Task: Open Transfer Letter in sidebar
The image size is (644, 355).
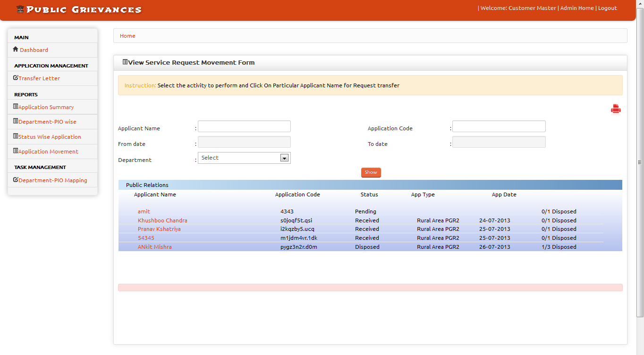Action: (x=39, y=78)
